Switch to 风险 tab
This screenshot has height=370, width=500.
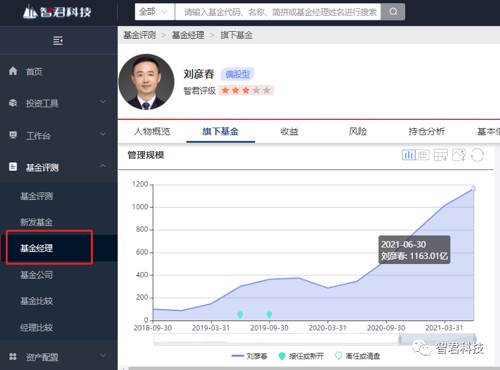pyautogui.click(x=358, y=131)
